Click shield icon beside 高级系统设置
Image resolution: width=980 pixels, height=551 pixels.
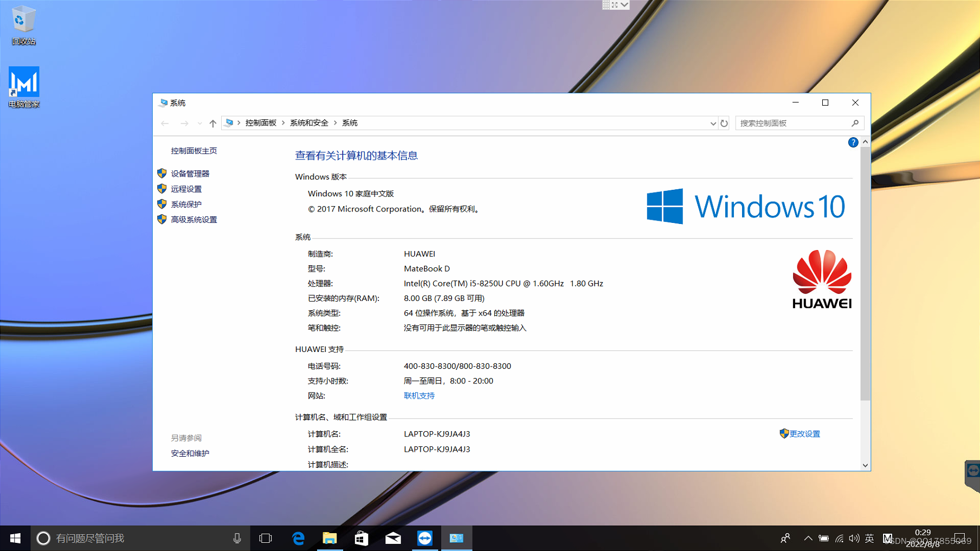click(x=162, y=219)
